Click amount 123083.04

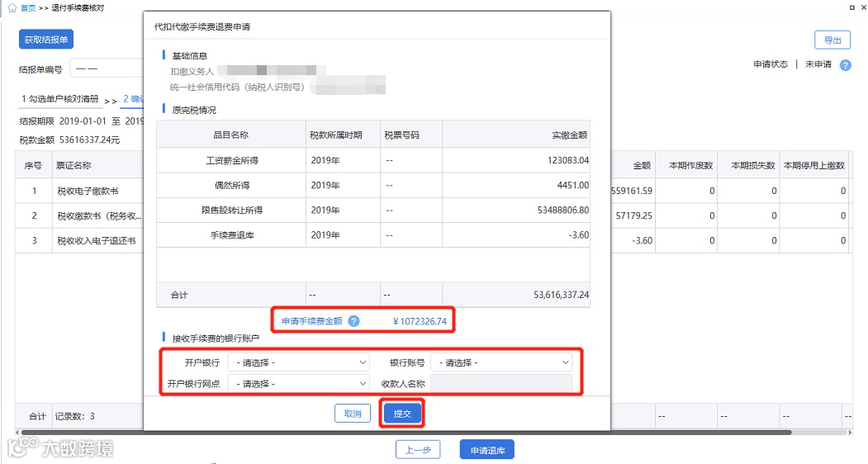(568, 160)
